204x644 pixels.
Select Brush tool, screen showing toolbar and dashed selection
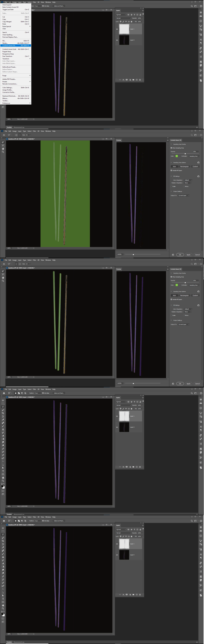click(x=3, y=426)
